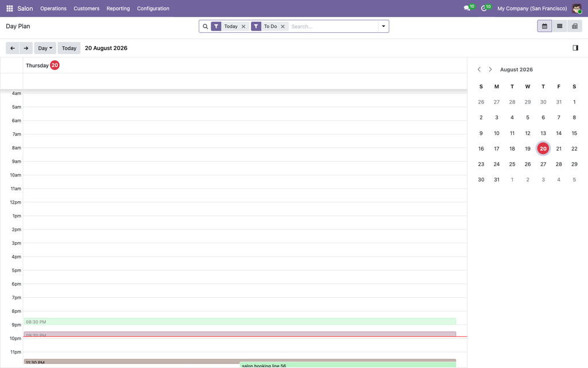Select August 10 in mini calendar
Image resolution: width=588 pixels, height=368 pixels.
[497, 133]
